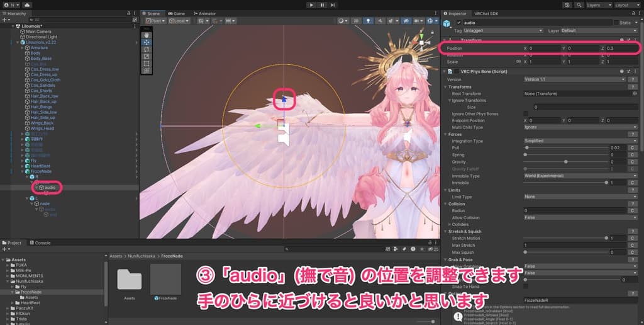Select the Move tool in scene toolbar
644x325 pixels.
click(x=147, y=42)
